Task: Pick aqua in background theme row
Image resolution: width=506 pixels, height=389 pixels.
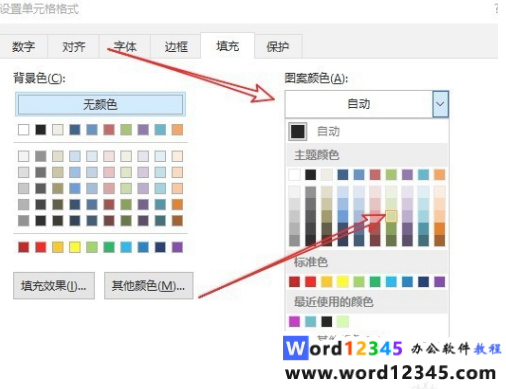Action: [x=160, y=130]
